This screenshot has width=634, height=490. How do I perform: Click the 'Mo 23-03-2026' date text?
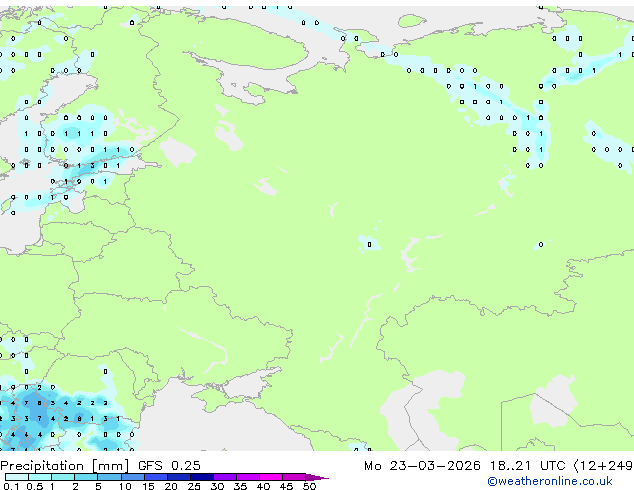click(x=422, y=466)
